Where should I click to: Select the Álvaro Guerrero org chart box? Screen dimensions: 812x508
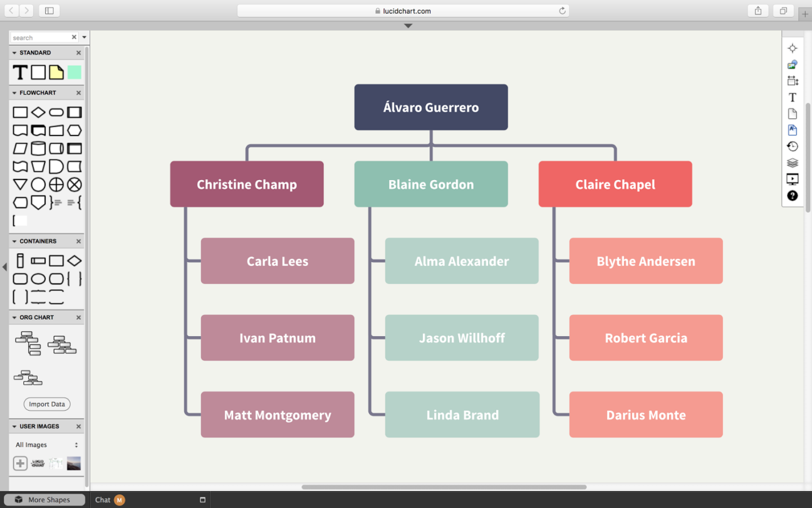[x=431, y=107]
